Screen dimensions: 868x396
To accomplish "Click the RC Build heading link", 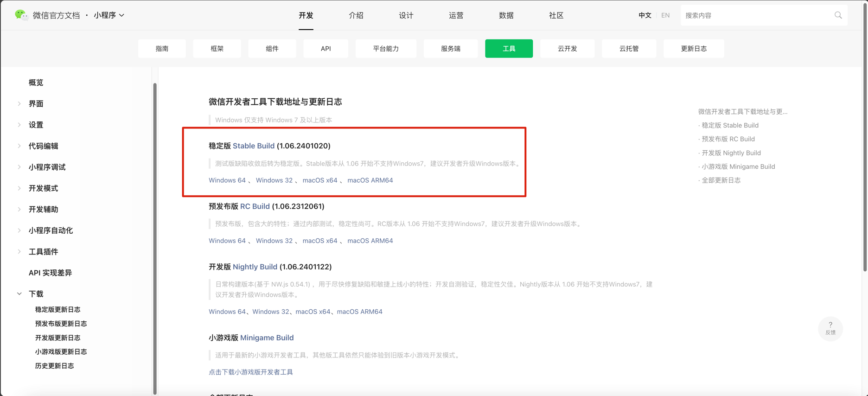I will (x=255, y=206).
